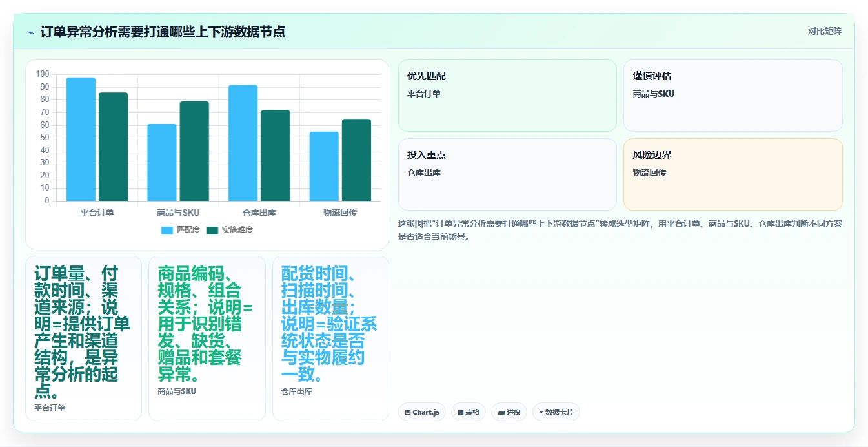Viewport: 868px width, 447px height.
Task: Click the 仓库出库 x-axis label
Action: [259, 213]
